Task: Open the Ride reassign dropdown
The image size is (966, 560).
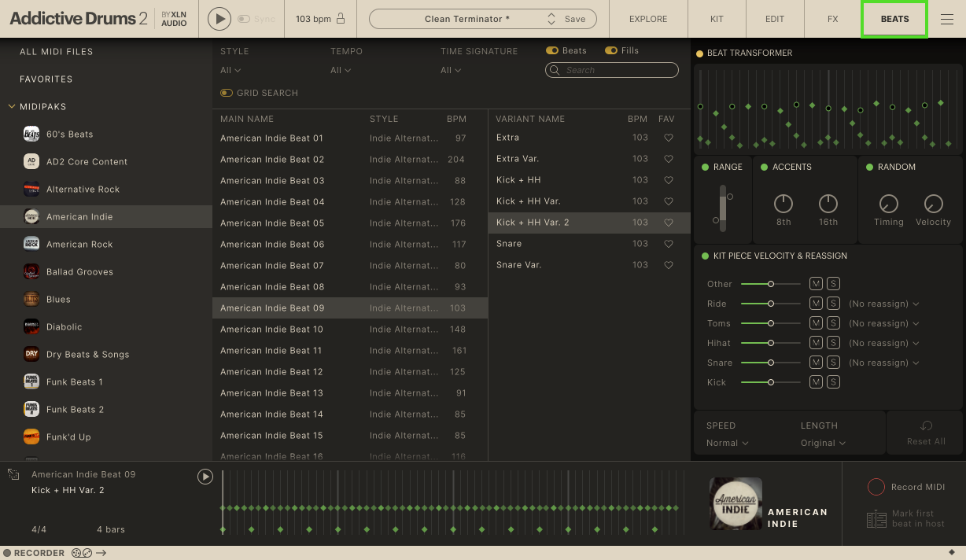Action: coord(884,304)
